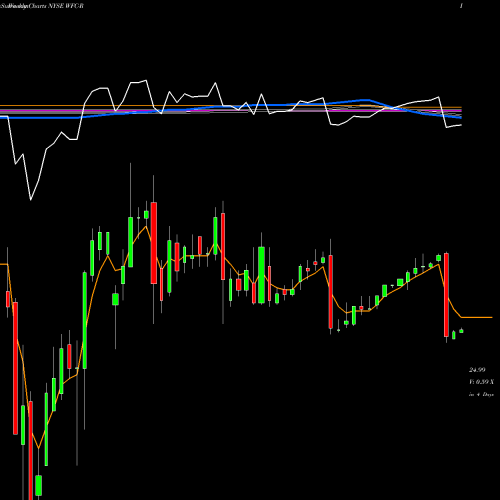Click the lowest point of the white indicator line
The width and height of the screenshot is (500, 500).
click(x=31, y=200)
